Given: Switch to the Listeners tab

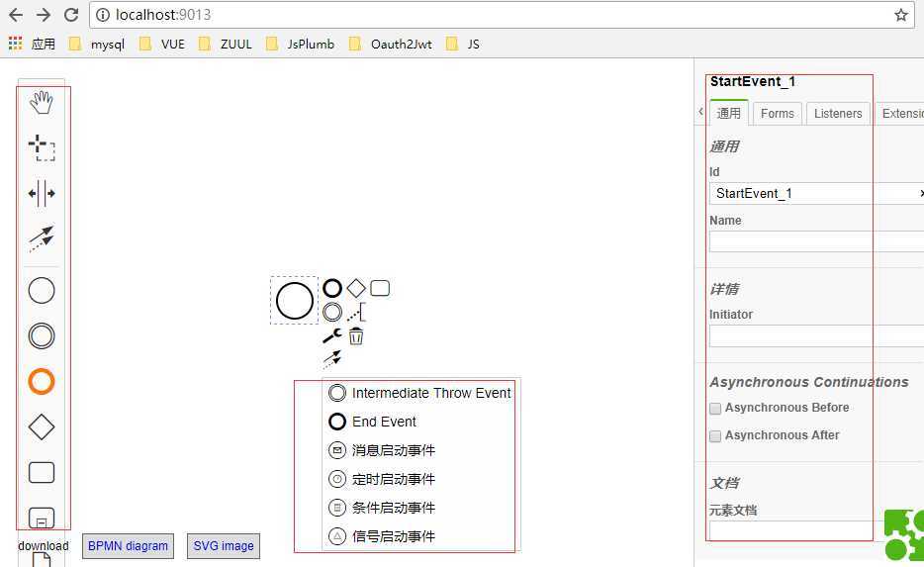Looking at the screenshot, I should coord(838,114).
